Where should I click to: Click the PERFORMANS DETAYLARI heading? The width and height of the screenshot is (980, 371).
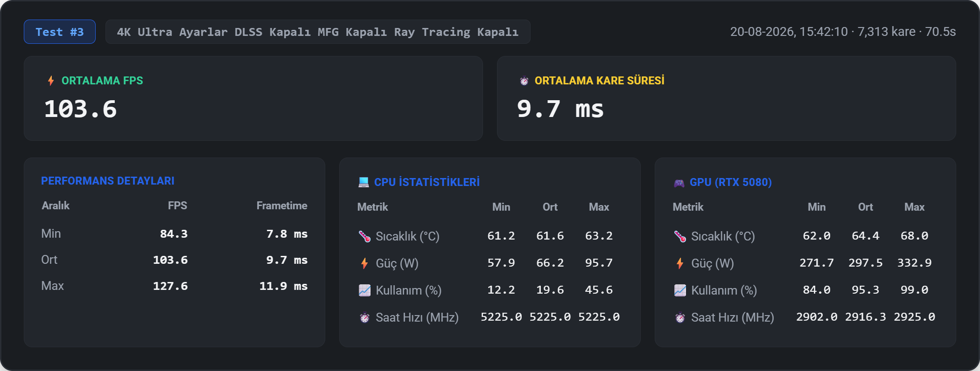[x=108, y=181]
